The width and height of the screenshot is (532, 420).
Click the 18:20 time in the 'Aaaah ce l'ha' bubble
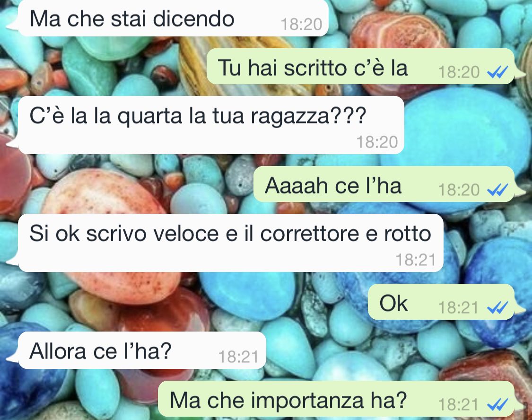458,190
